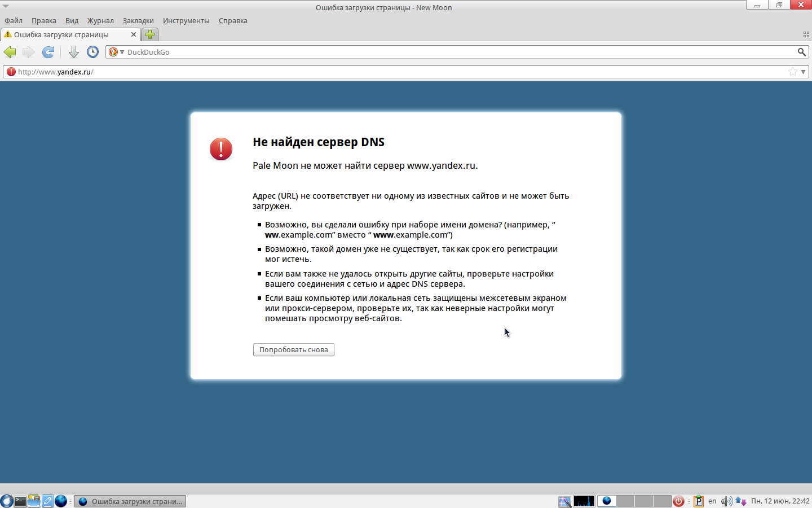
Task: Open the Журнал menu
Action: [x=100, y=21]
